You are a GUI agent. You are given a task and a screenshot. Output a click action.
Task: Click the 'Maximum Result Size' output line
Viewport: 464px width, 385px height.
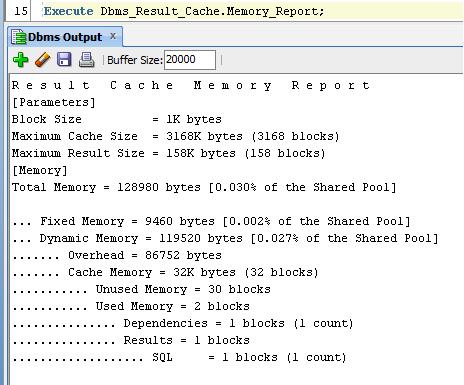[168, 153]
